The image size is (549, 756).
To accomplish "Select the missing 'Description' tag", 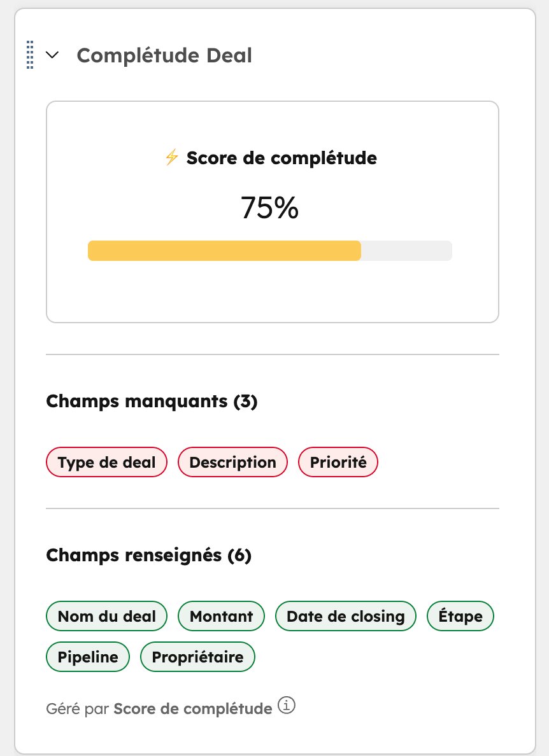I will (x=232, y=462).
